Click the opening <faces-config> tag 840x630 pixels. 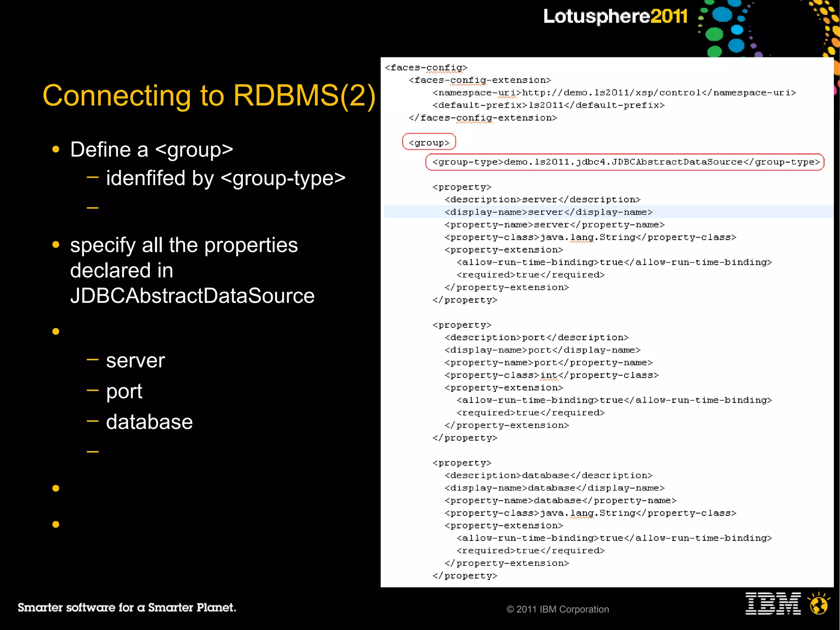(426, 68)
